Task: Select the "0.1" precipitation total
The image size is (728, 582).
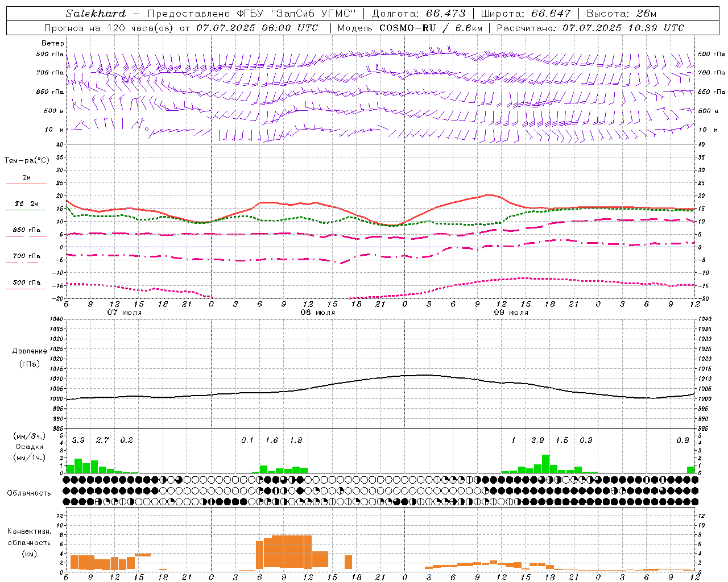Action: point(247,440)
